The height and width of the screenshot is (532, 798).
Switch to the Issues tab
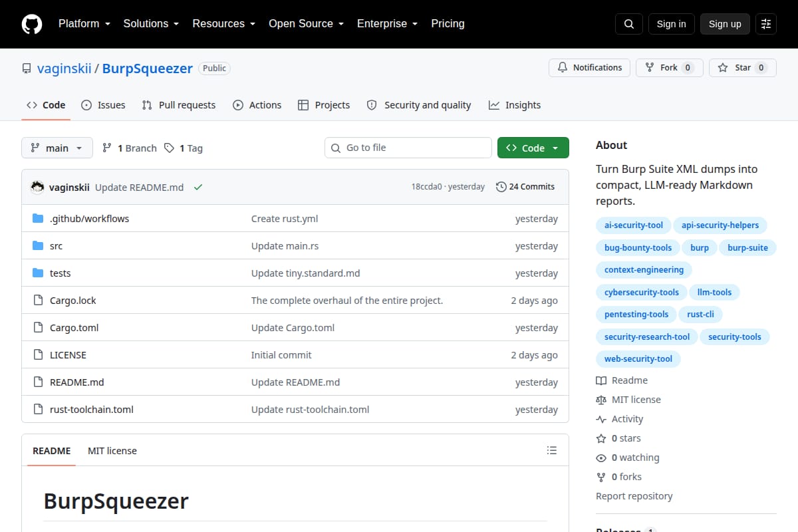(103, 105)
